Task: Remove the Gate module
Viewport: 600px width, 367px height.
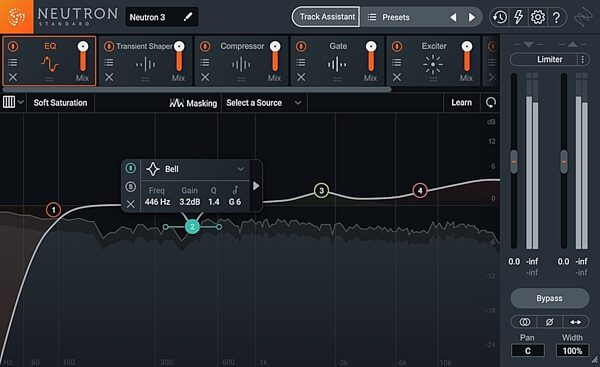Action: click(x=301, y=78)
